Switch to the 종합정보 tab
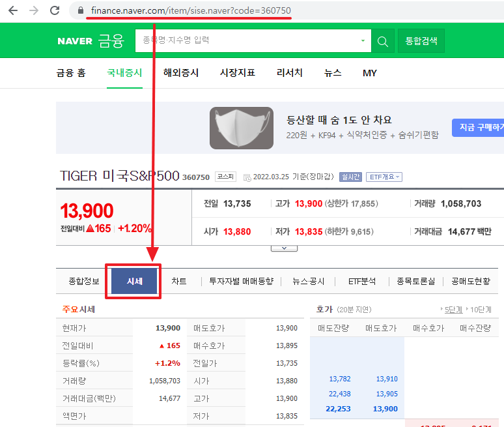The image size is (504, 427). pyautogui.click(x=84, y=281)
